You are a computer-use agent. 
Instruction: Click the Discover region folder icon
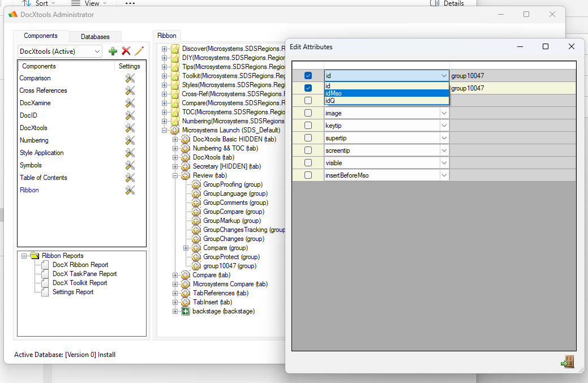(175, 49)
